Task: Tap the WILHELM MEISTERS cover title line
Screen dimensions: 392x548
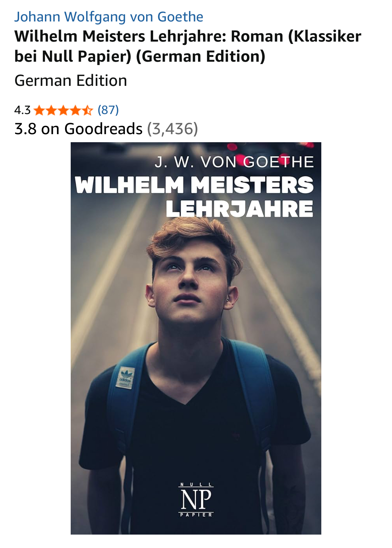Action: coord(194,185)
